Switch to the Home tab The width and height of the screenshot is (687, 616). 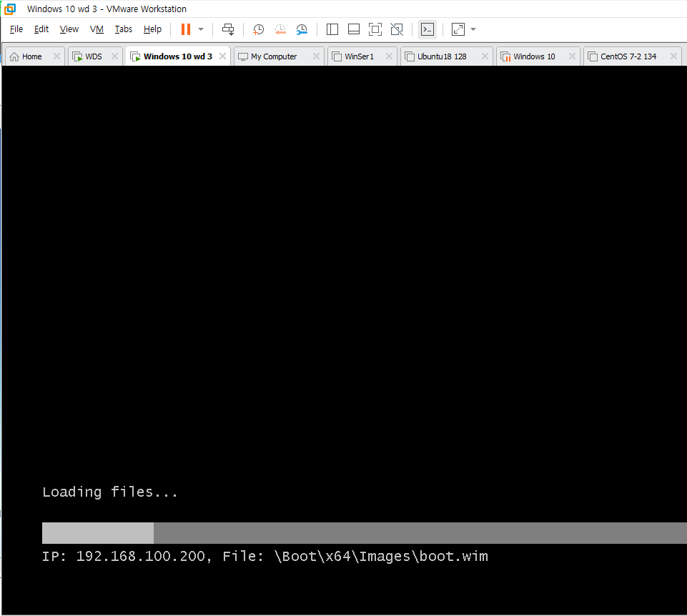pyautogui.click(x=32, y=56)
